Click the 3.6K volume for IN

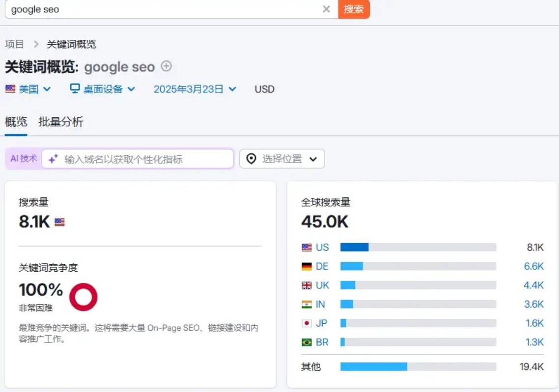(534, 304)
